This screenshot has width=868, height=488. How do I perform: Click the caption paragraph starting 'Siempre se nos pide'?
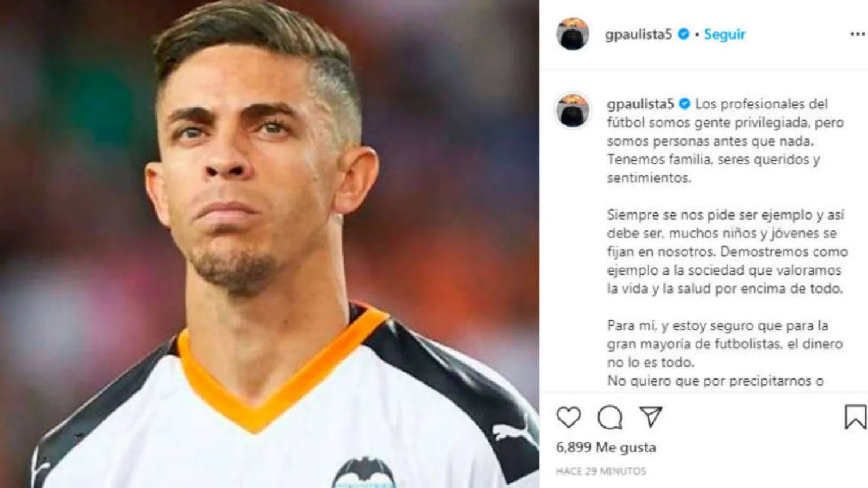point(727,251)
